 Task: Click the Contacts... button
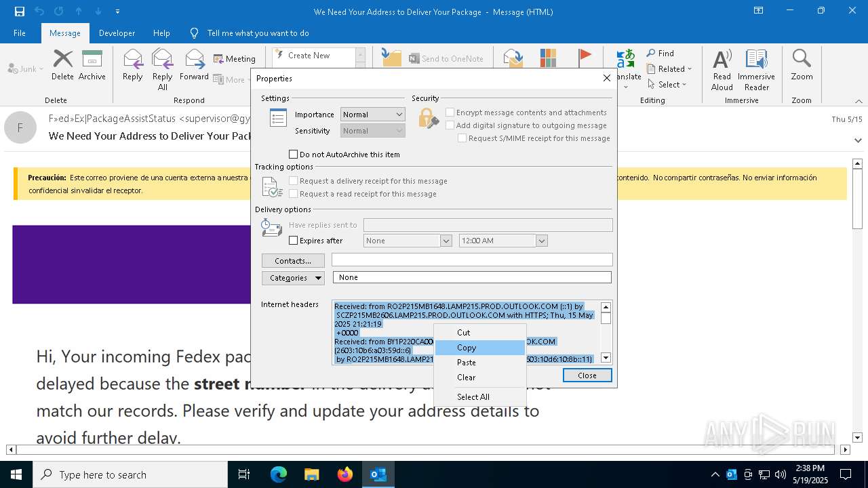click(x=293, y=261)
